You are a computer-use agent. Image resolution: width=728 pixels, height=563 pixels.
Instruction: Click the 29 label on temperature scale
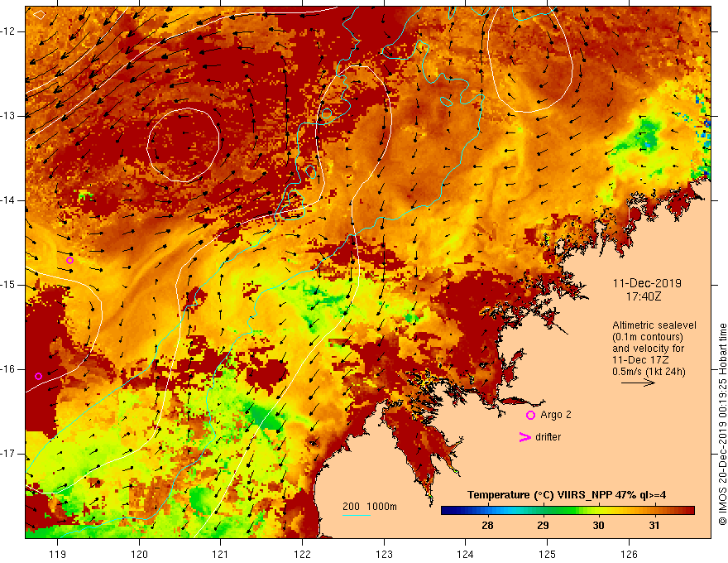coord(543,526)
